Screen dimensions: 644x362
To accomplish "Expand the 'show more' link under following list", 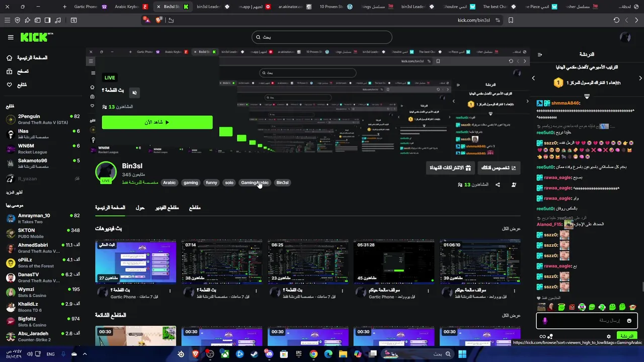I will [14, 193].
